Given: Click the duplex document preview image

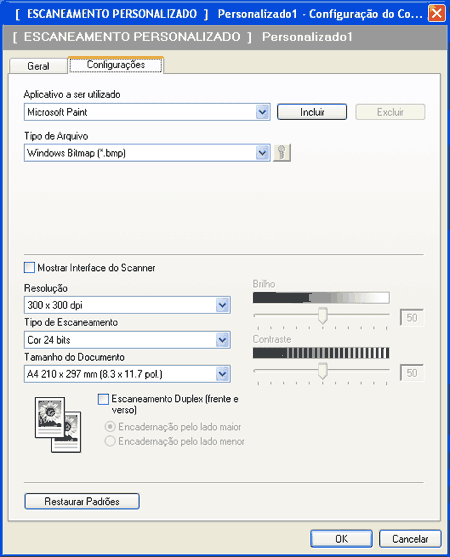Looking at the screenshot, I should coord(58,424).
